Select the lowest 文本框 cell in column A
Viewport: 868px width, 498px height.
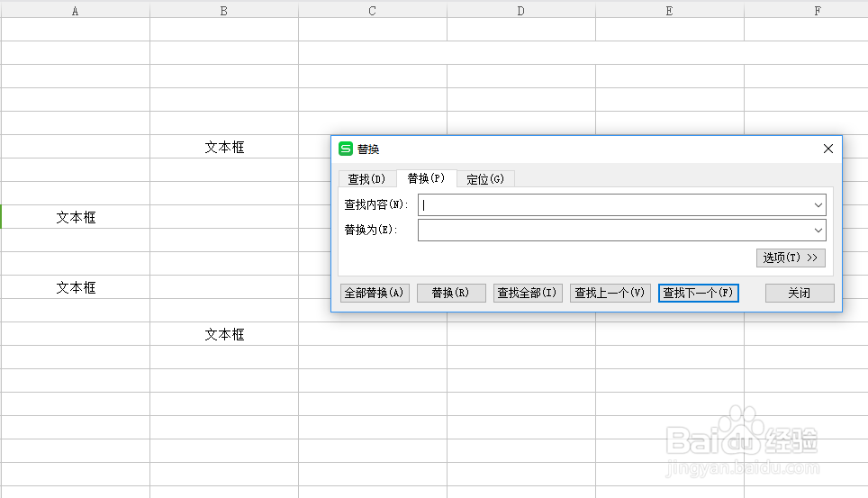point(76,287)
